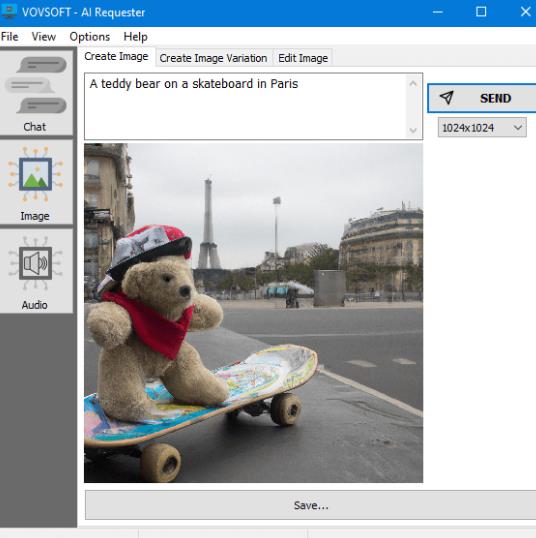Switch to the Edit Image tab
Viewport: 536px width, 538px height.
[x=303, y=58]
